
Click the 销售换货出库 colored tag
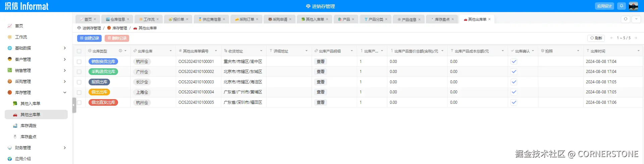tap(103, 62)
